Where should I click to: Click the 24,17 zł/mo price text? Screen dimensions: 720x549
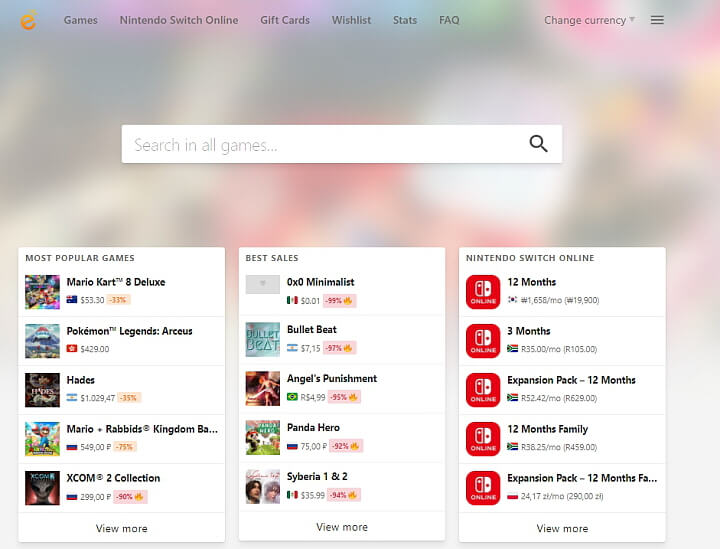(x=562, y=496)
